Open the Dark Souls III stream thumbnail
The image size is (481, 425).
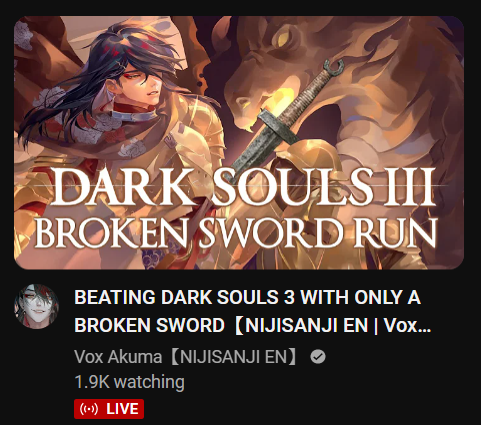tap(239, 143)
